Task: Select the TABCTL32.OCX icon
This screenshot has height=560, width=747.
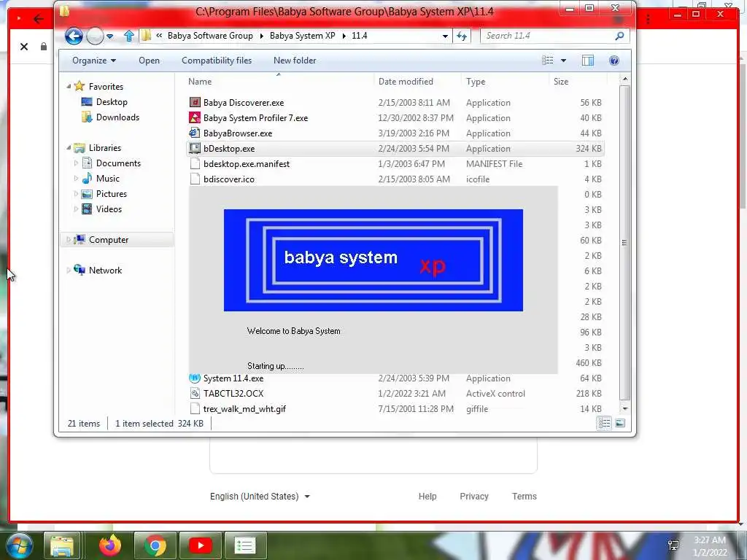Action: 195,393
